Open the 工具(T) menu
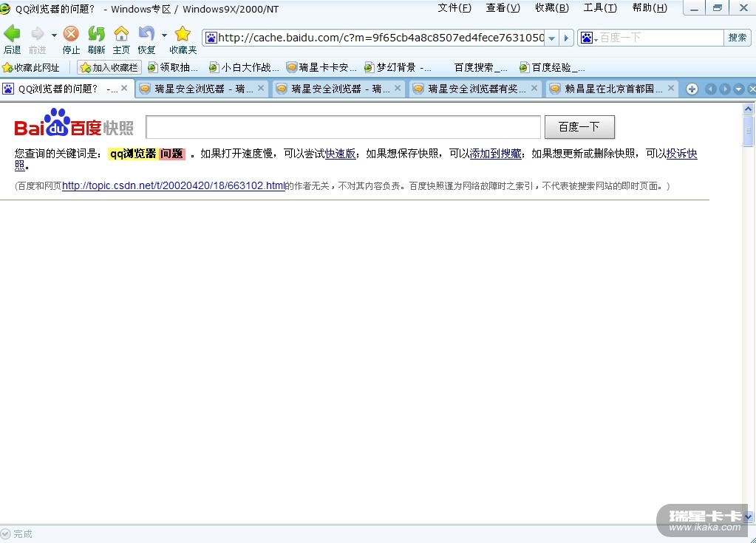756x543 pixels. tap(600, 8)
